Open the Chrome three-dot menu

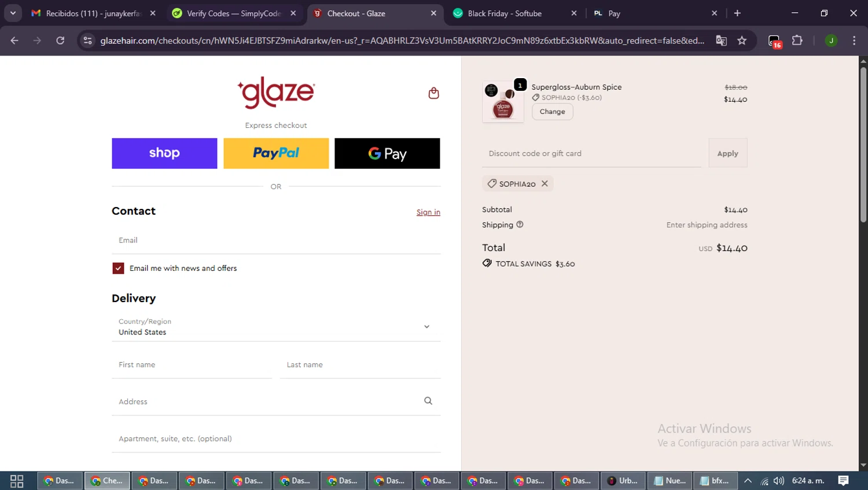(x=854, y=40)
